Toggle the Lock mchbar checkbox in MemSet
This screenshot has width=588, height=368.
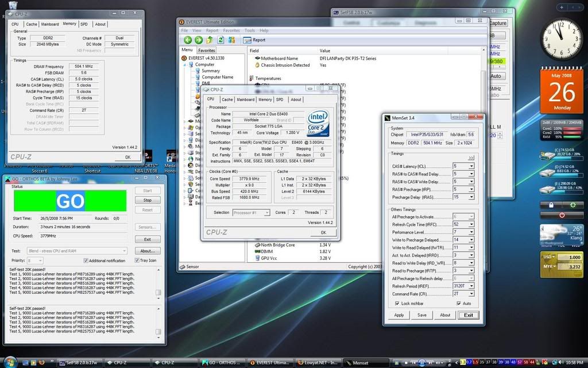pos(397,303)
